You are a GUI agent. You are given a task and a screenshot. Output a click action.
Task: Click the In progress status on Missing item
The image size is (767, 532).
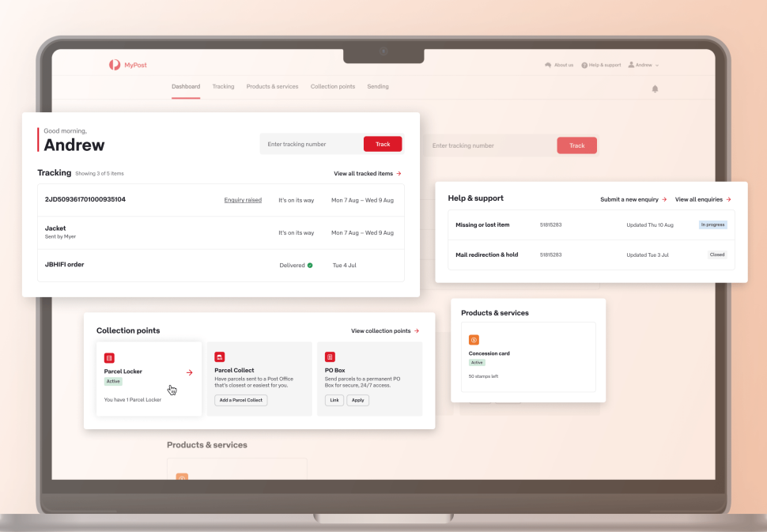[x=712, y=224]
